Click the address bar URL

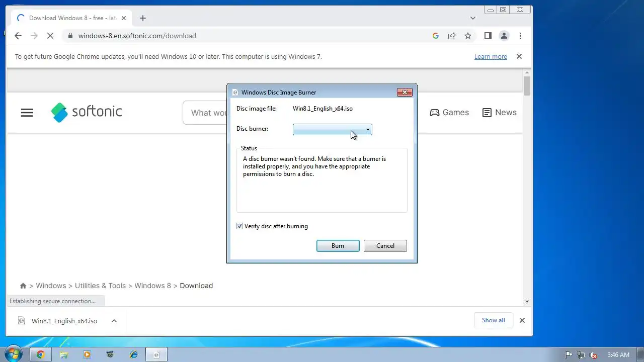pos(137,36)
